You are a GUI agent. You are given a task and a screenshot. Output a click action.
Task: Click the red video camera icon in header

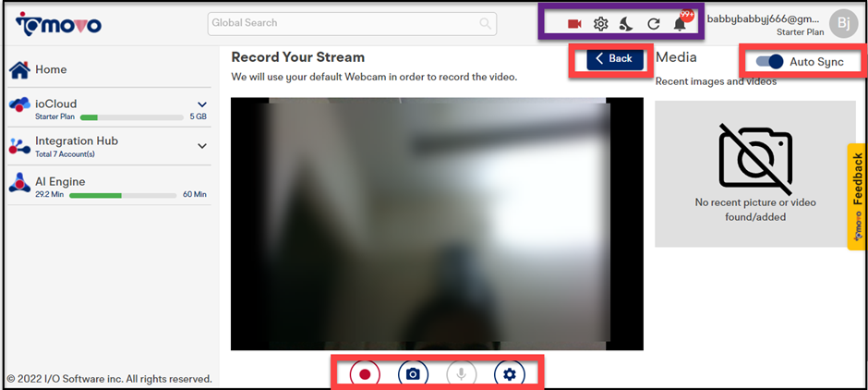click(574, 24)
